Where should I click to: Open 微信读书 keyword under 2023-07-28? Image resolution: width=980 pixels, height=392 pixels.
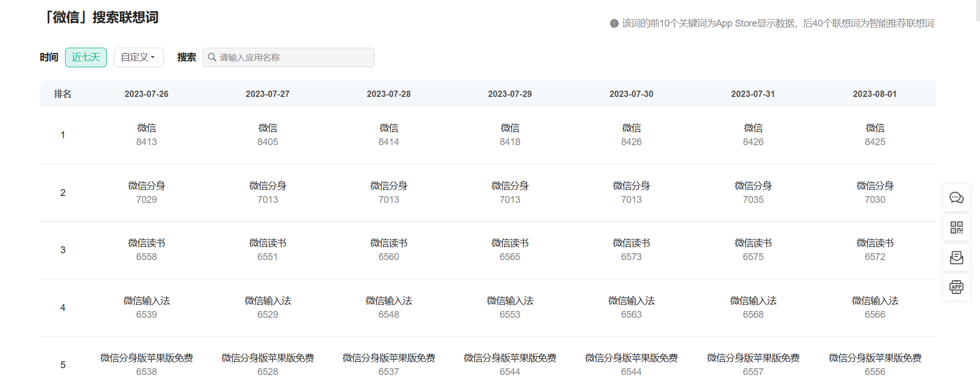tap(389, 243)
